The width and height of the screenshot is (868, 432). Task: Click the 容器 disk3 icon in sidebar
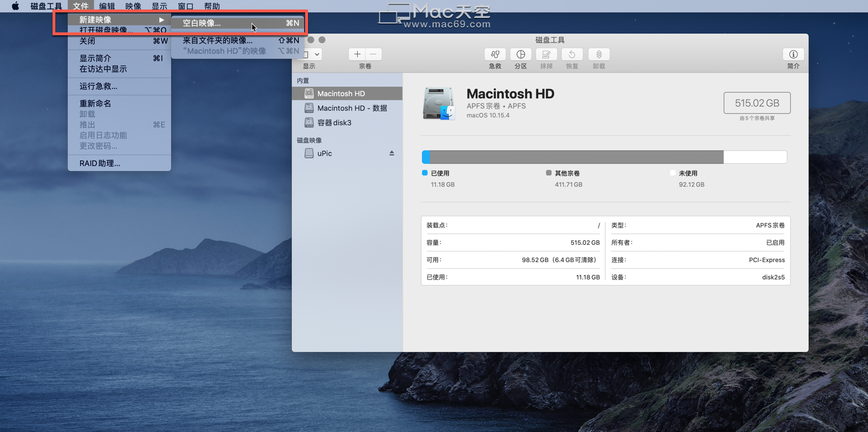309,122
